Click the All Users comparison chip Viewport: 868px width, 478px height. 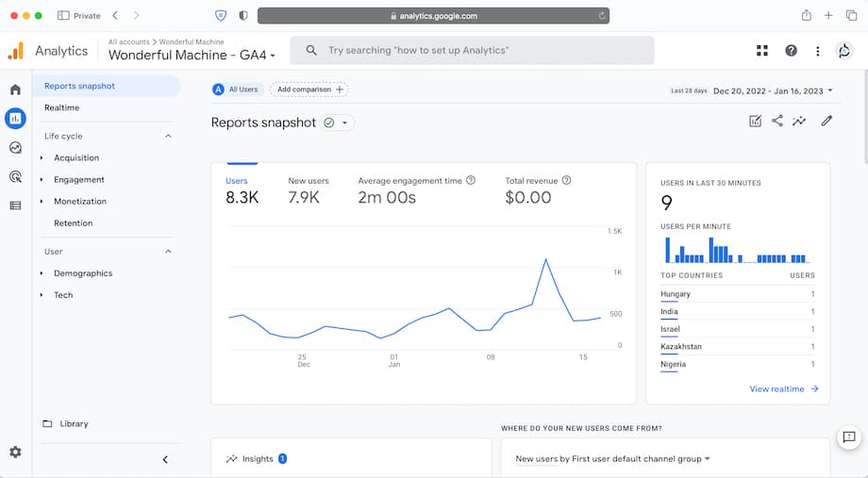pos(236,90)
